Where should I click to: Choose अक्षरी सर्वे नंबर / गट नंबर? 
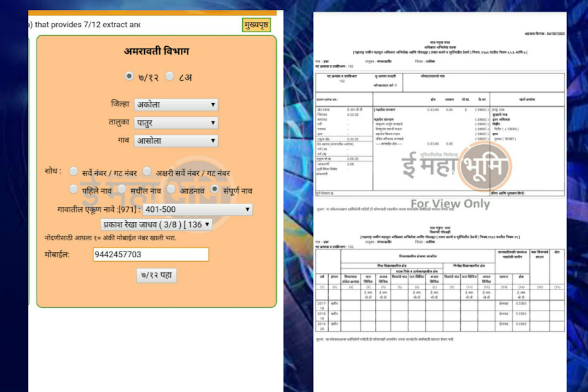(x=147, y=171)
